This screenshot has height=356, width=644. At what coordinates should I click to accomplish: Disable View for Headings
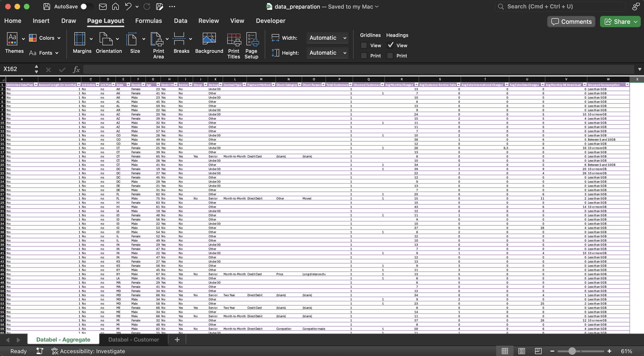(390, 45)
